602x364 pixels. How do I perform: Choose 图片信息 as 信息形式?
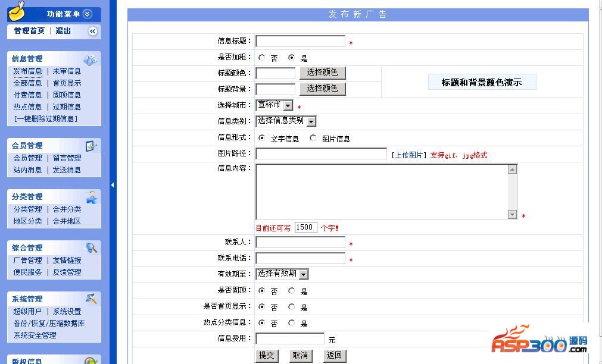click(x=313, y=138)
